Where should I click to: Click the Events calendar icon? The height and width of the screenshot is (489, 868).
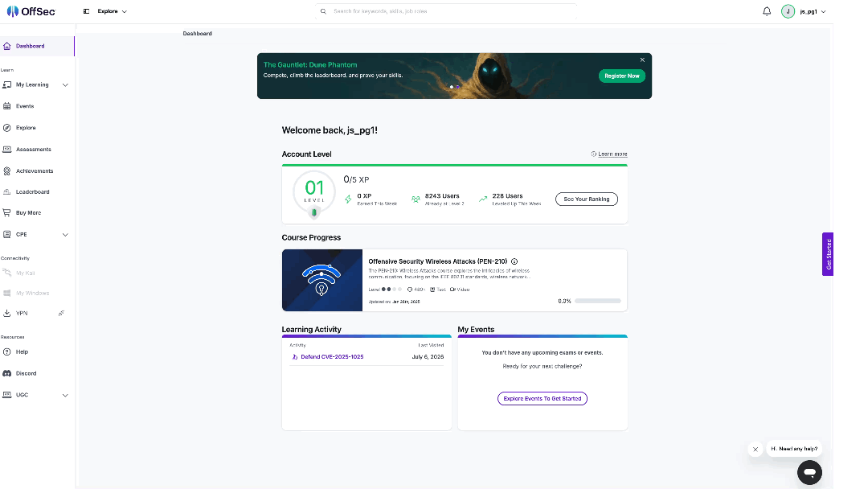[x=6, y=106]
